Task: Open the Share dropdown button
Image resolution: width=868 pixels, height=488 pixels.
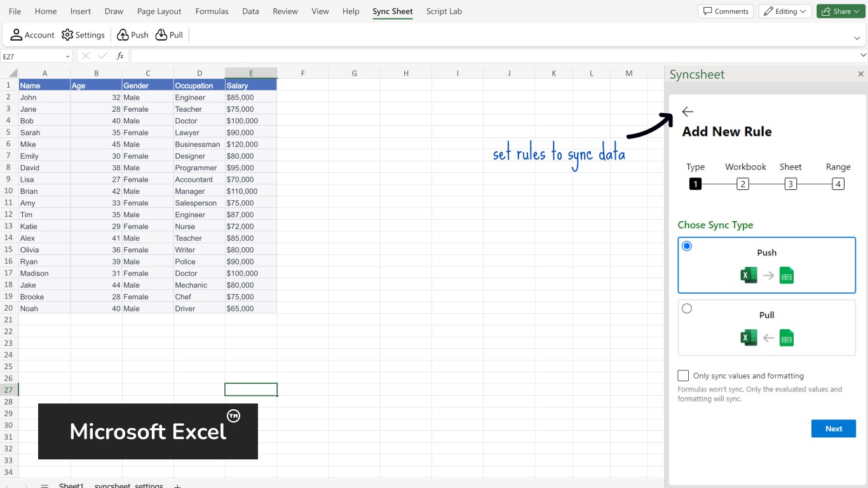Action: [x=841, y=11]
